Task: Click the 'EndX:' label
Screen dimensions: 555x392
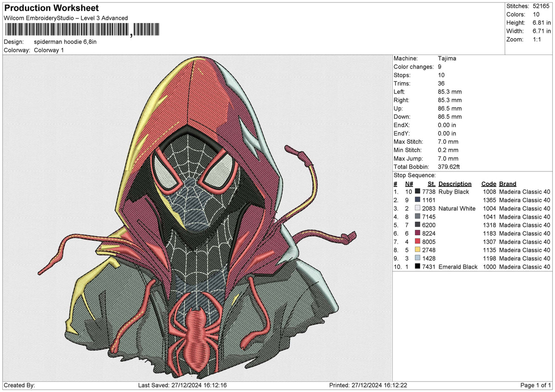Action: click(x=402, y=125)
